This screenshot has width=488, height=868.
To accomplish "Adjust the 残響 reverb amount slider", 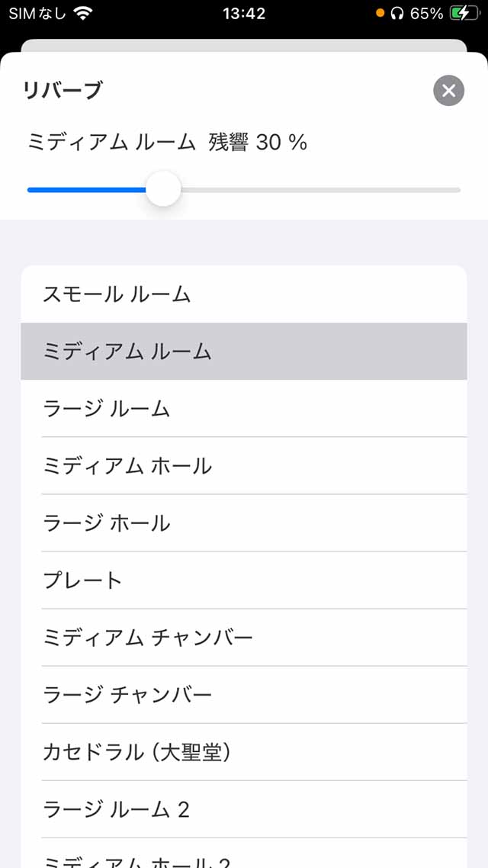I will pos(164,188).
